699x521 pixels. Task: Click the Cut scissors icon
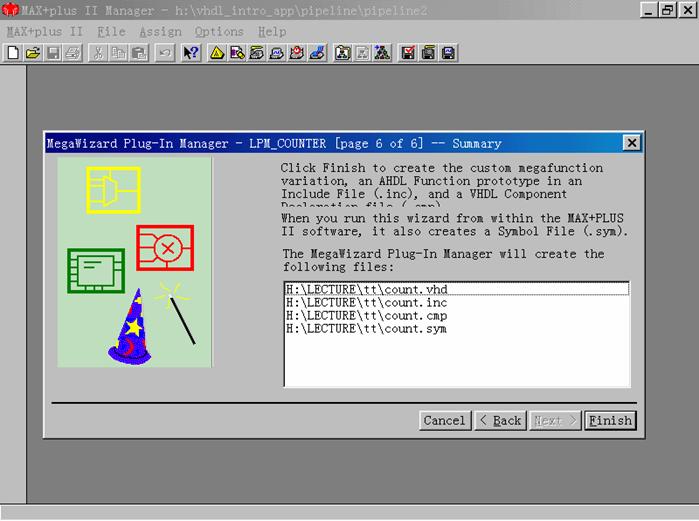pos(98,53)
